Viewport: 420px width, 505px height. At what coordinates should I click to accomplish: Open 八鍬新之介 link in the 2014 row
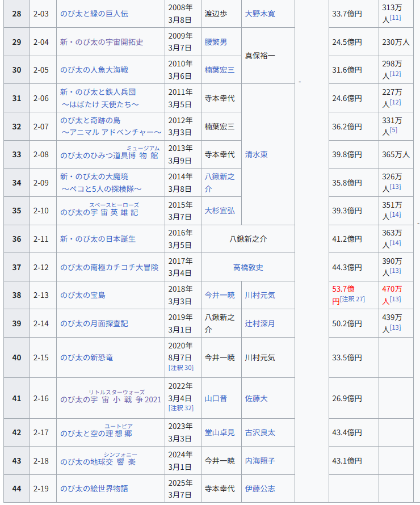[220, 183]
